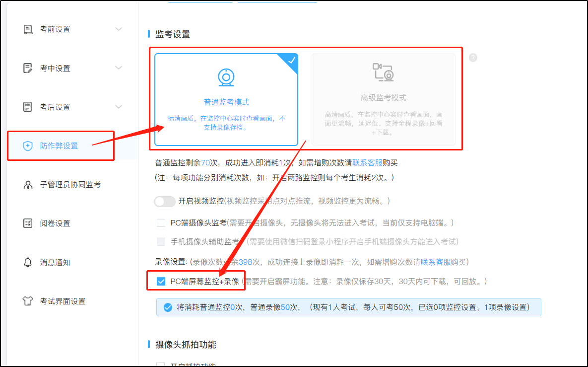The image size is (588, 367).
Task: Click the grey camera icon in 高级监考模式
Action: 383,72
